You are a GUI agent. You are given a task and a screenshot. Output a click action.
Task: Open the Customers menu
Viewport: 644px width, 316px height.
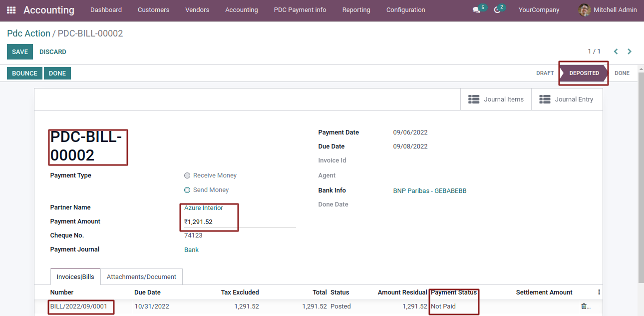pos(153,10)
